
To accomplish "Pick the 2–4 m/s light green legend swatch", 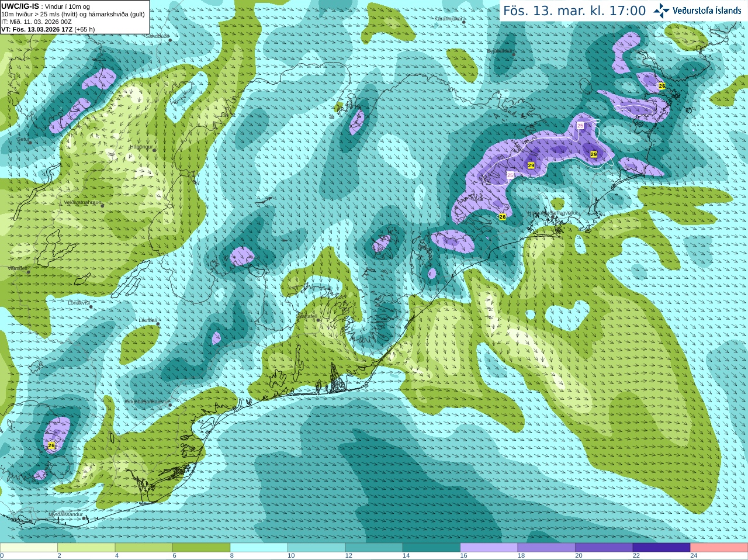I will [86, 548].
